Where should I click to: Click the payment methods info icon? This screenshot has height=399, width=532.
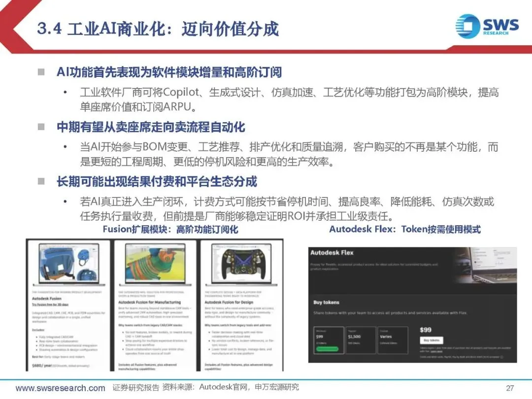(x=502, y=357)
